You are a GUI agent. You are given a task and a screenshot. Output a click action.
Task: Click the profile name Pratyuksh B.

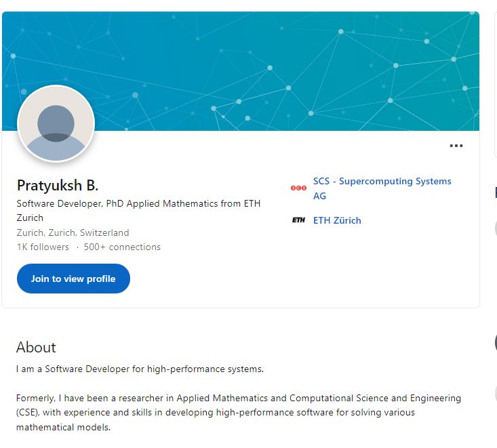(58, 185)
